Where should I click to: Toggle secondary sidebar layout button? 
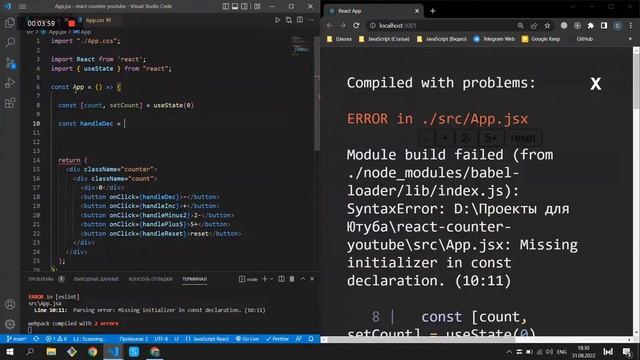[244, 6]
